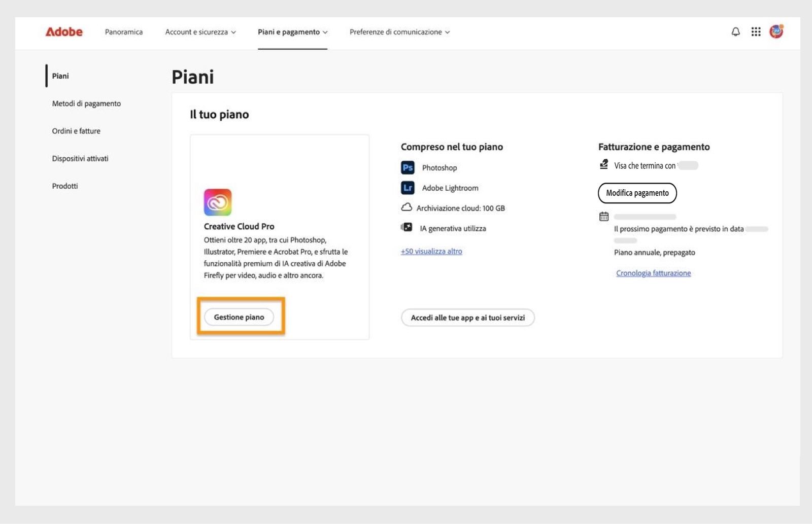Open the Cronologia fatturazione link

[x=654, y=273]
